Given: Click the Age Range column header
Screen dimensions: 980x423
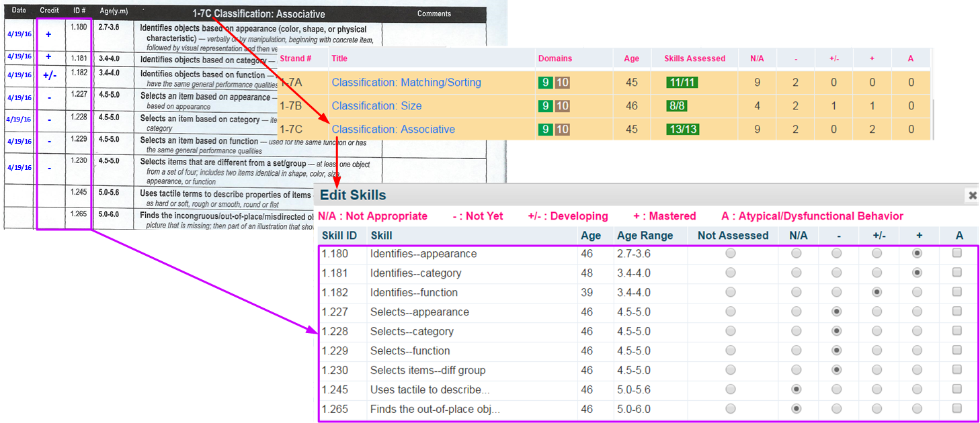Looking at the screenshot, I should [645, 236].
